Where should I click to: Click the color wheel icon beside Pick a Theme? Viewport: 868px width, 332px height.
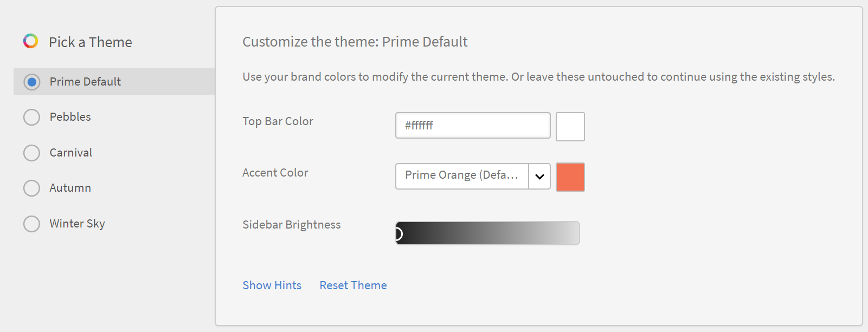[31, 41]
